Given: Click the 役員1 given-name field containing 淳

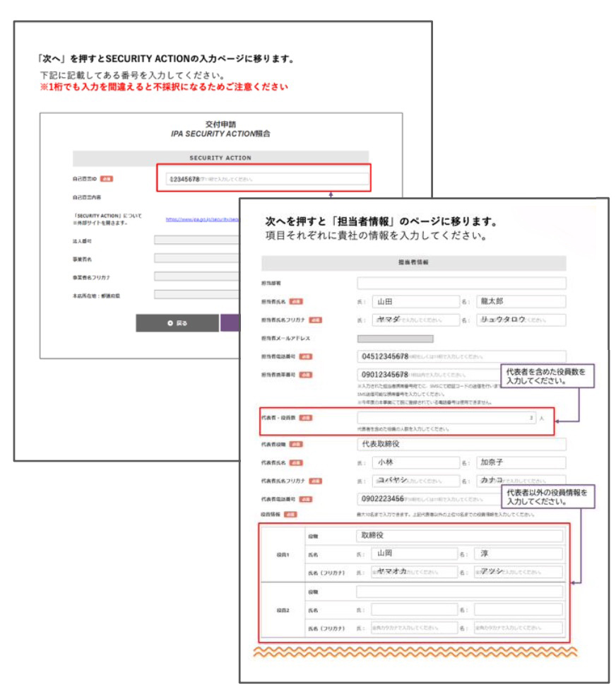Looking at the screenshot, I should [519, 554].
